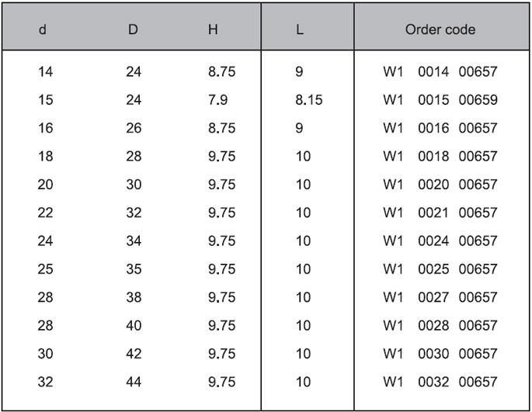Select the "H" column header
Screen dimensions: 532x412
(x=213, y=29)
